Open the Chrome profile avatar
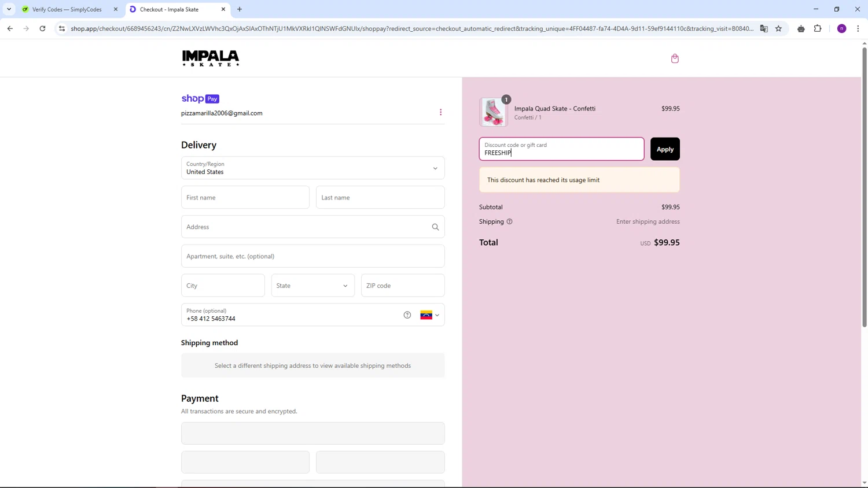The height and width of the screenshot is (488, 868). tap(842, 28)
